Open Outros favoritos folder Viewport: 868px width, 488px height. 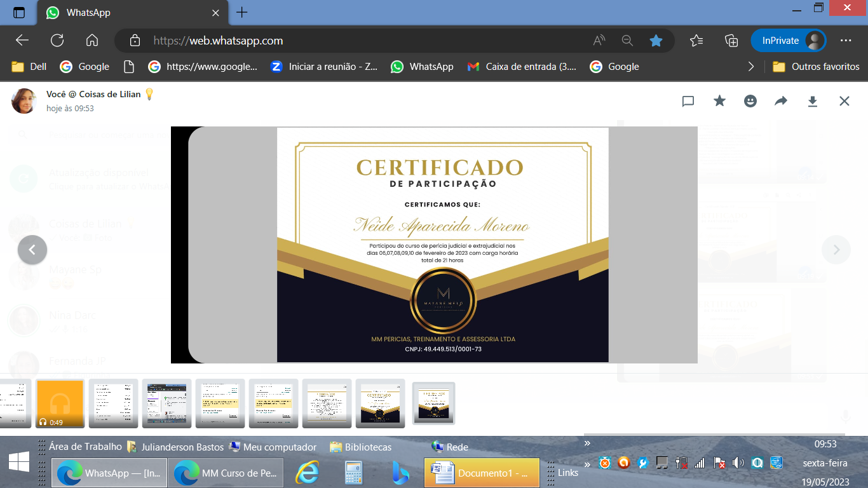coord(816,67)
